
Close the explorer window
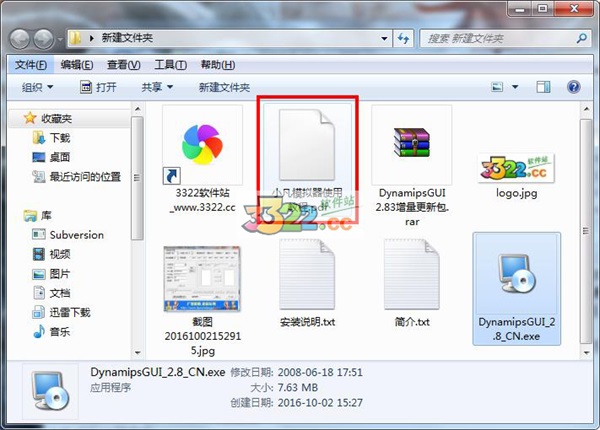(x=574, y=9)
